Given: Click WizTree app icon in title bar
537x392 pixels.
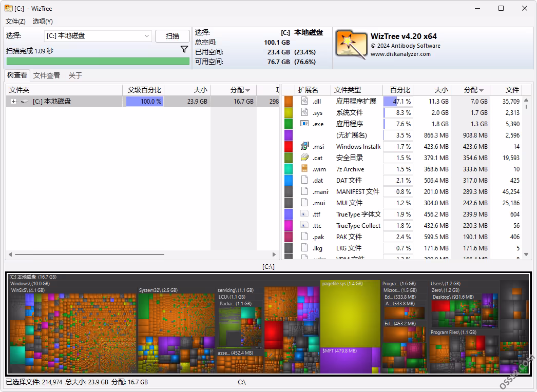Looking at the screenshot, I should pyautogui.click(x=9, y=8).
